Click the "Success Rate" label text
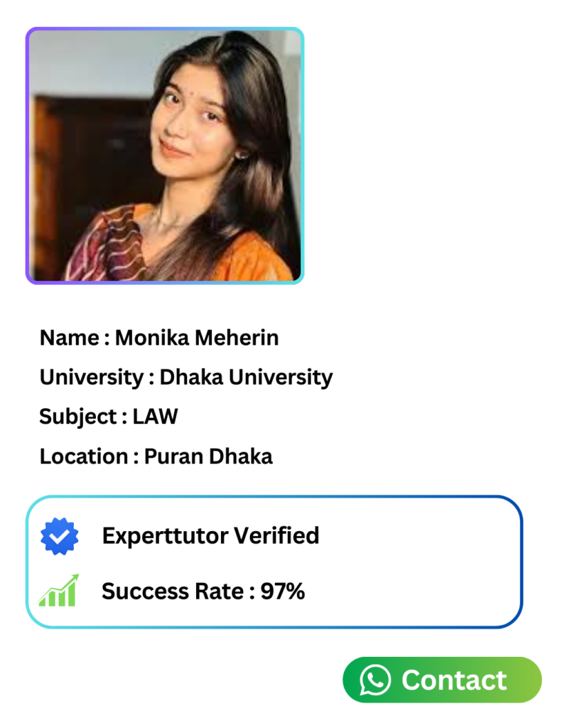 coord(172,591)
